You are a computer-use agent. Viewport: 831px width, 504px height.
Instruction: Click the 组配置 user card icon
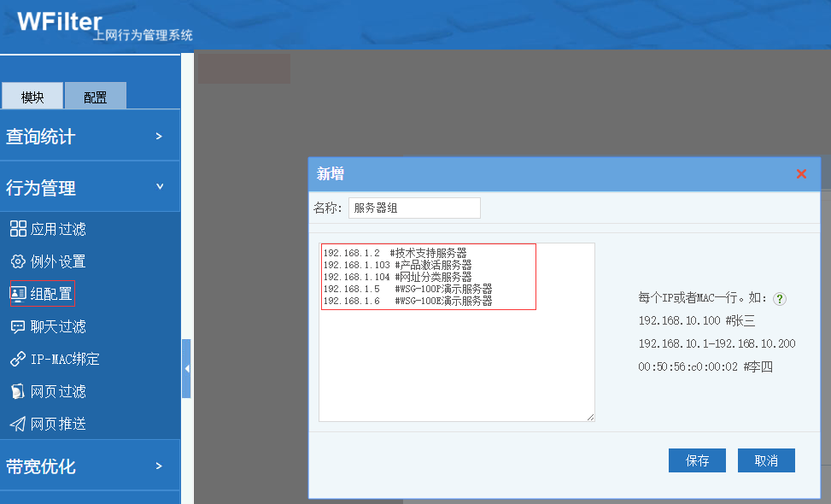tap(18, 294)
